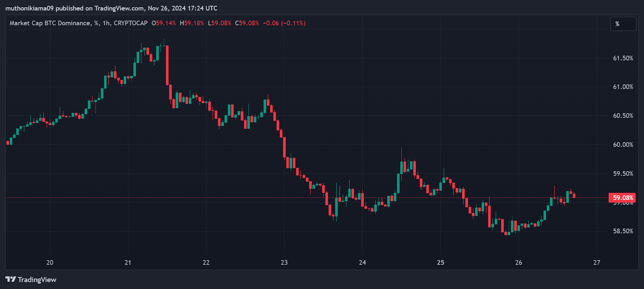644x289 pixels.
Task: Click date label 21 on time axis
Action: 128,262
